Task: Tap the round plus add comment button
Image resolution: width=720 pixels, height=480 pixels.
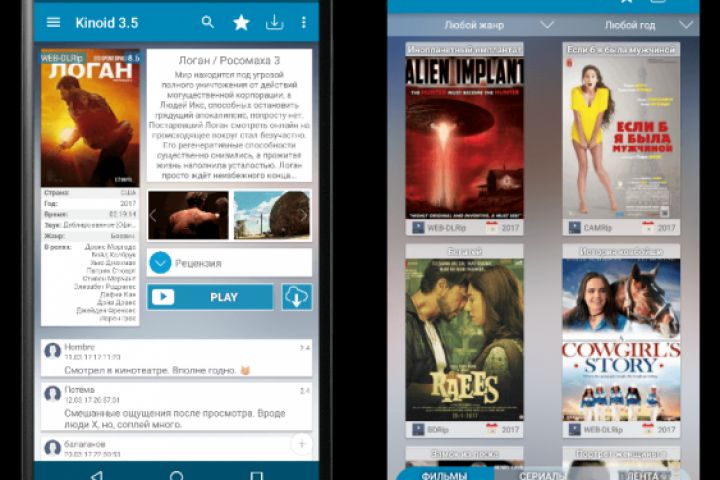Action: [x=302, y=444]
